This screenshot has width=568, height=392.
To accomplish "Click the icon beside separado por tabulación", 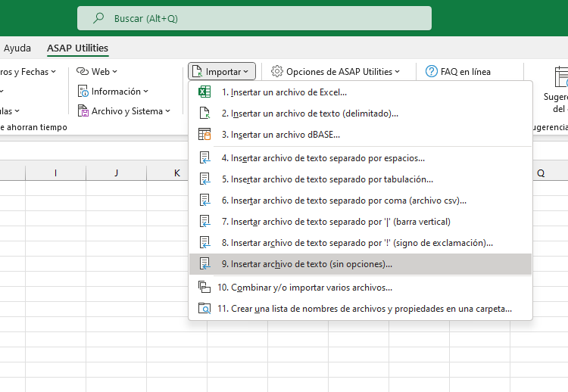I will pos(205,179).
